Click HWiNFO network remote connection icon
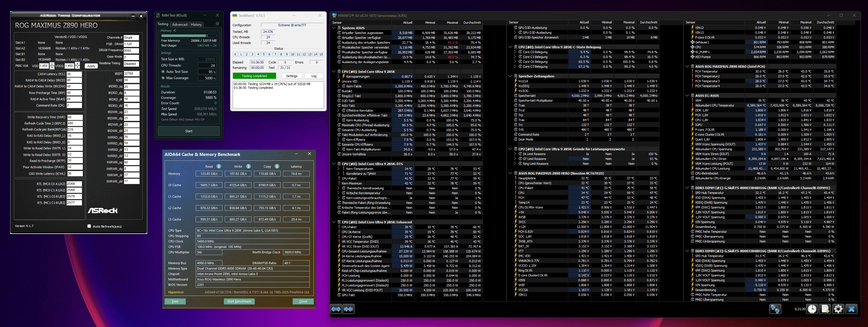The image size is (868, 327). tap(775, 309)
